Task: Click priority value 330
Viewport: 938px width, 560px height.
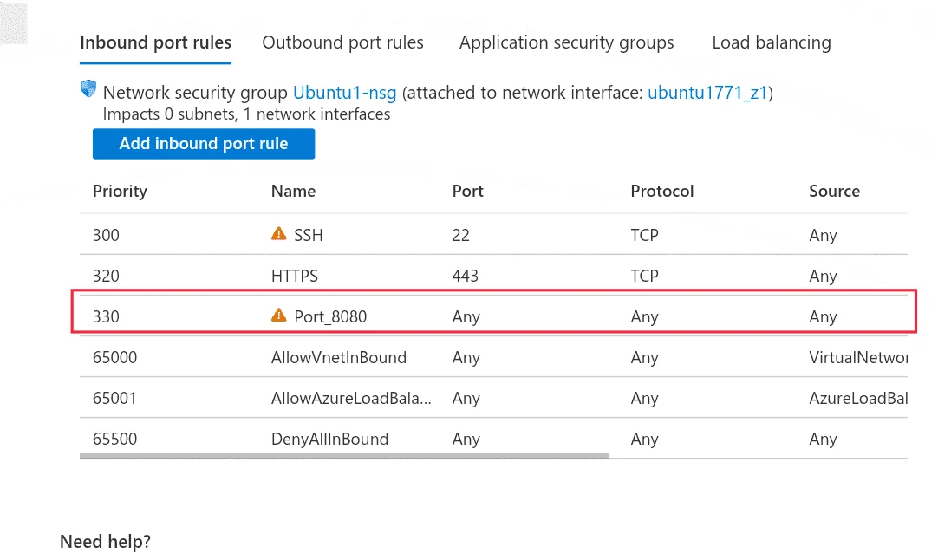Action: [x=106, y=316]
